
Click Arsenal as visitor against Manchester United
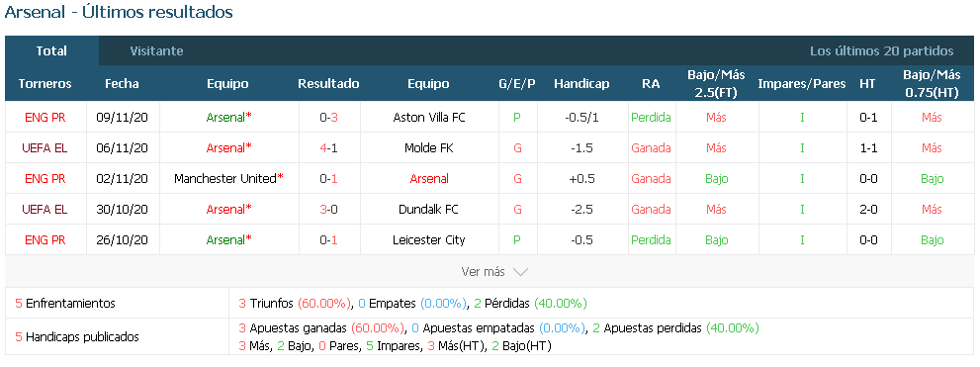429,179
